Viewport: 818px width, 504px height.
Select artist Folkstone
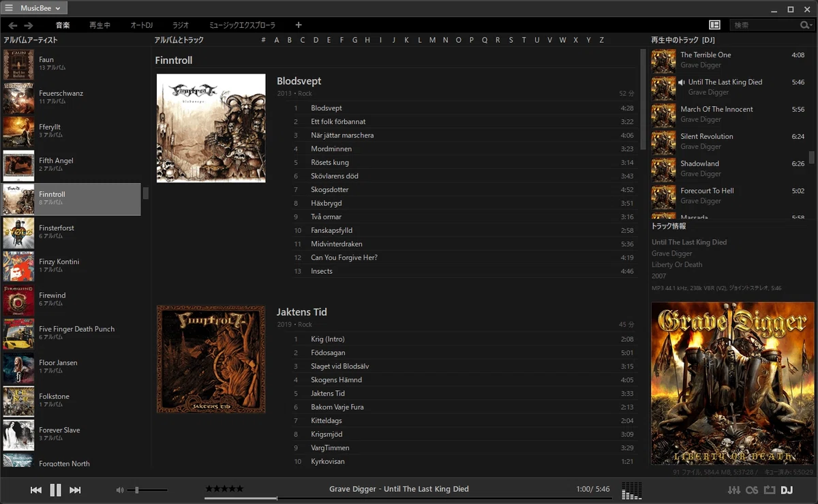tap(71, 401)
